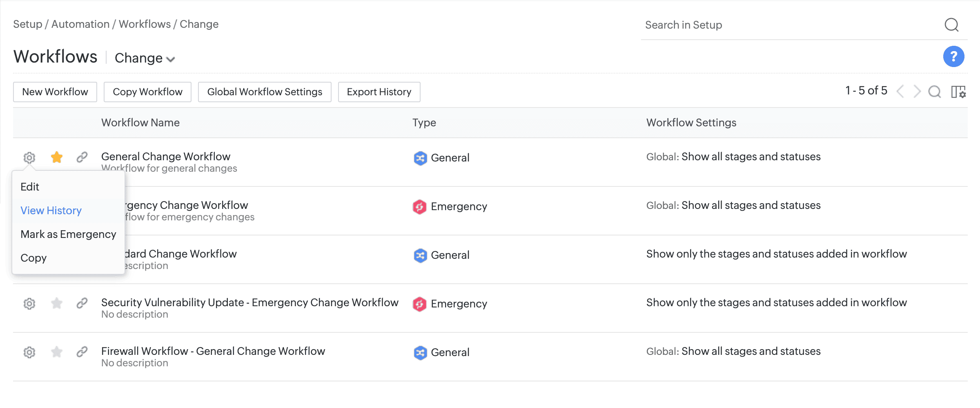
Task: Click the Emergency type icon on Emergency Change Workflow
Action: click(x=419, y=206)
